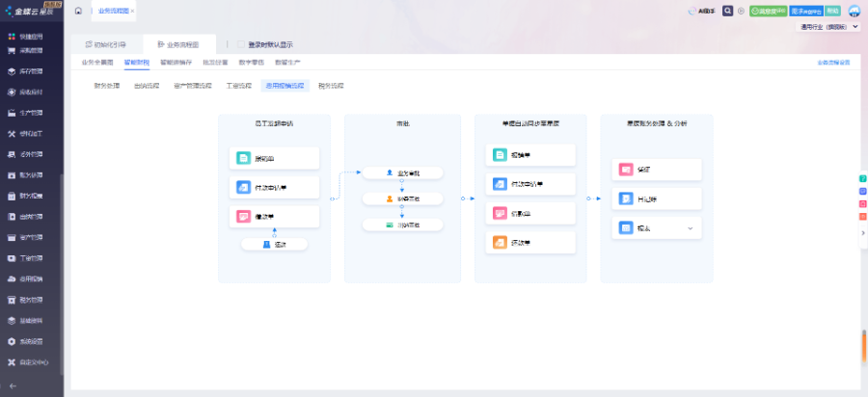Screen dimensions: 868x397
Task: Click the blue business flow settings link
Action: 833,63
